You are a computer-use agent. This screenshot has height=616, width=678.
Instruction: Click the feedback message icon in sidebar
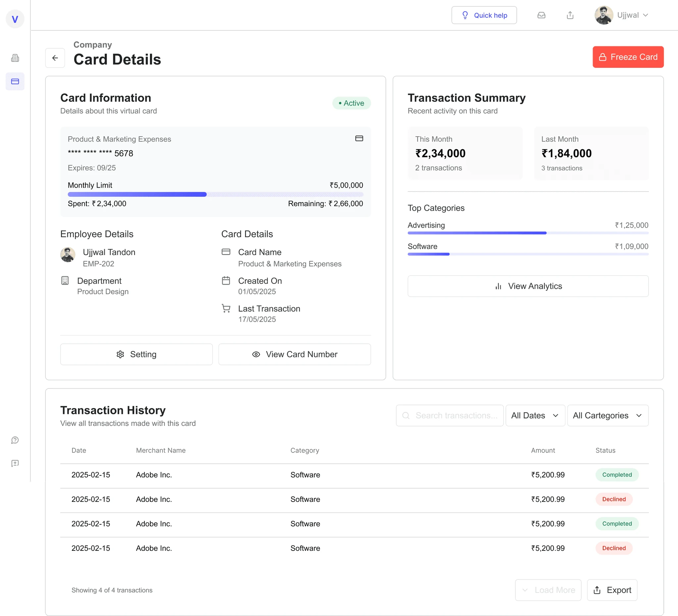coord(15,463)
